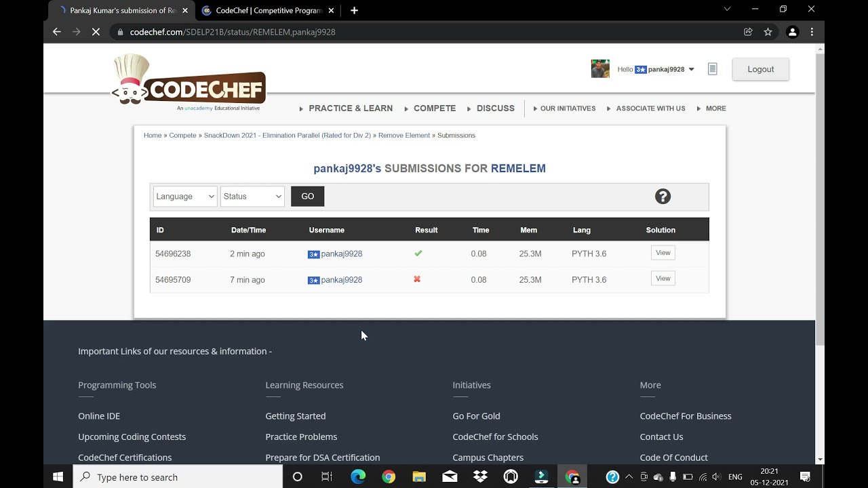Open File Explorer from taskbar
Image resolution: width=868 pixels, height=488 pixels.
(x=419, y=477)
